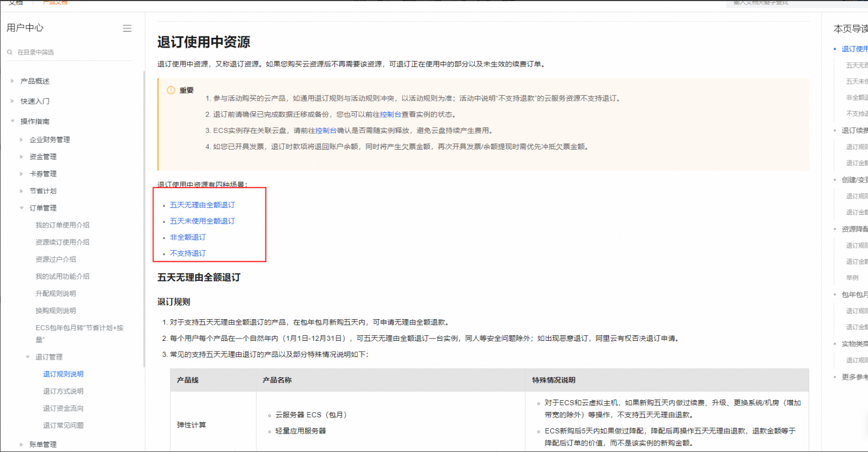Click the 快速入门 sidebar label

[35, 101]
